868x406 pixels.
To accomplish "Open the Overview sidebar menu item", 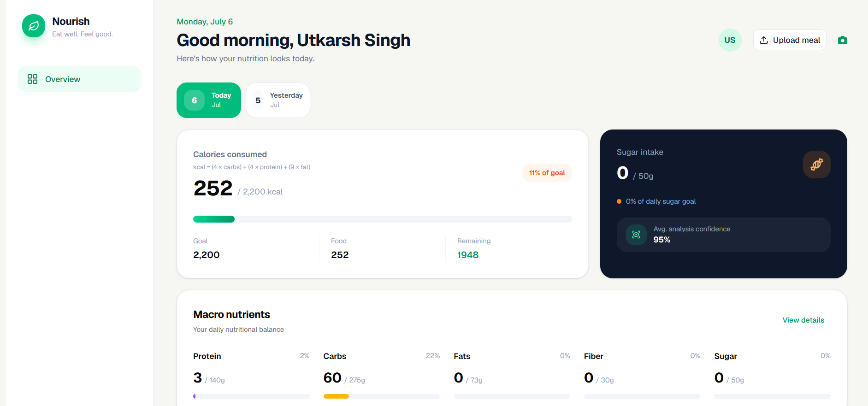I will pyautogui.click(x=80, y=79).
